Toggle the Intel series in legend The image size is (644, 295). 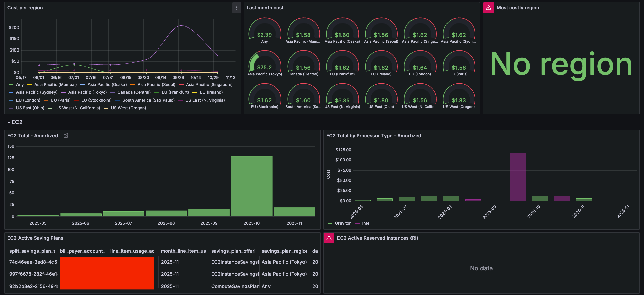pos(366,223)
